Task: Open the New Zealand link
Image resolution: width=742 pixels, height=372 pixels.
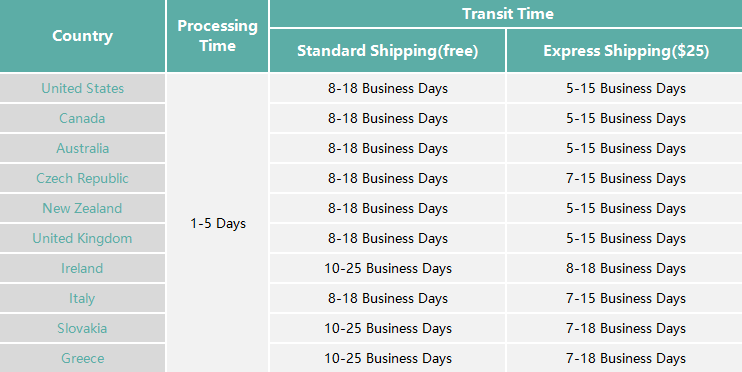Action: [x=82, y=208]
